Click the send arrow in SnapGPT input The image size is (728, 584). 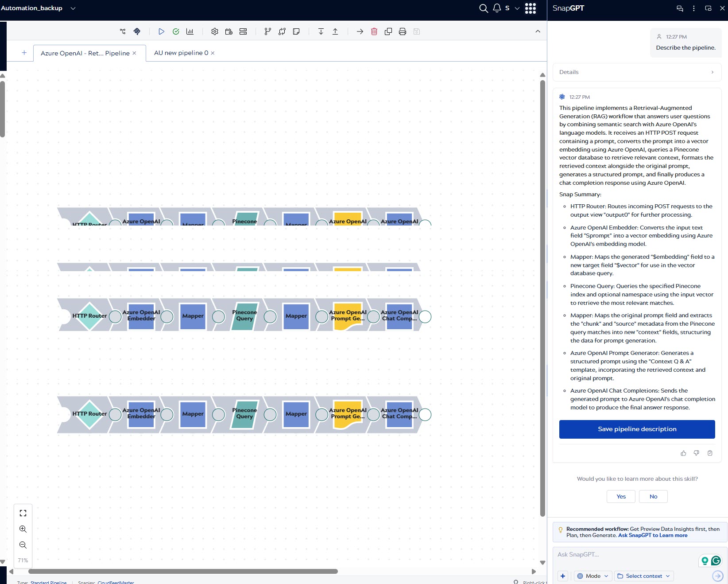click(717, 576)
